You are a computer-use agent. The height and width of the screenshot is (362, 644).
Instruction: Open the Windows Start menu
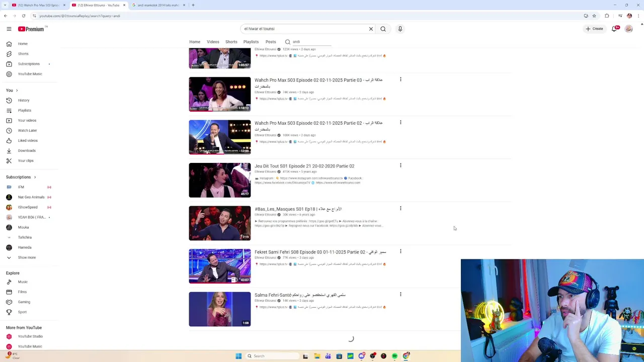tap(238, 356)
